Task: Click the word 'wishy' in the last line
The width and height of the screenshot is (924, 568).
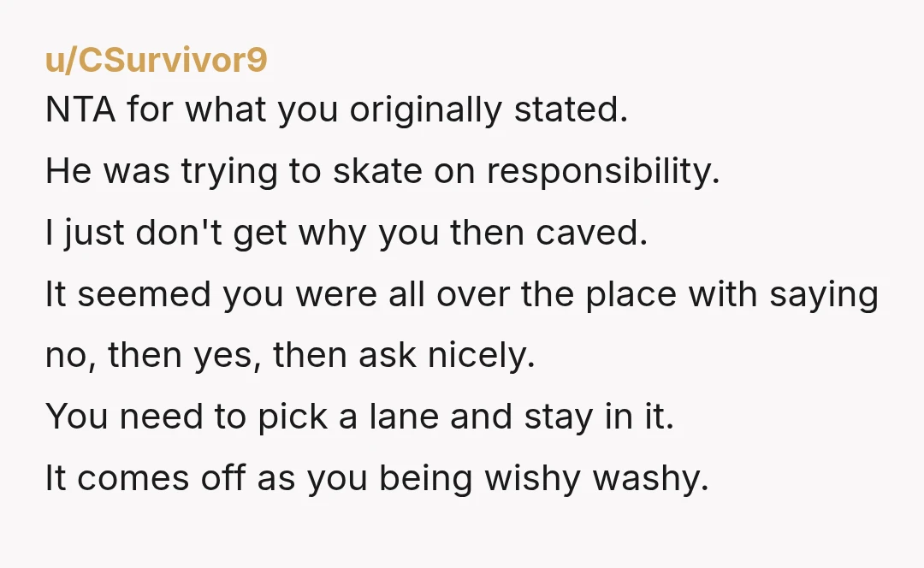Action: coord(533,478)
